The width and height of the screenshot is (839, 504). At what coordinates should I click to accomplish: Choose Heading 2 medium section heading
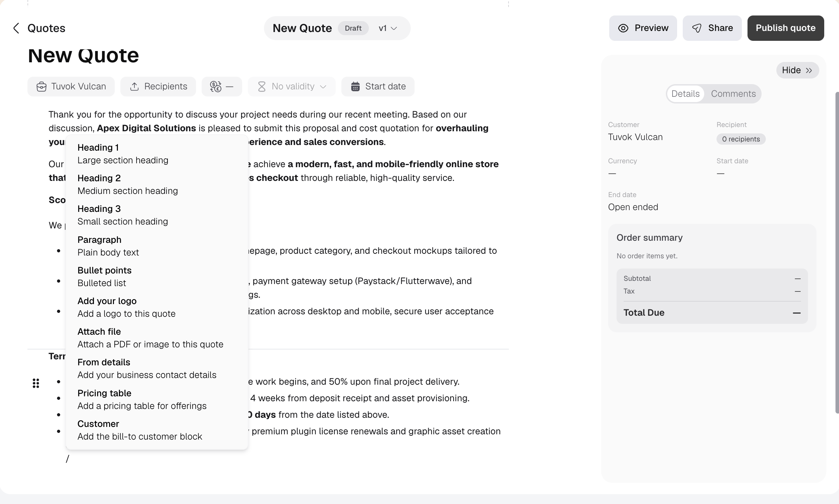tap(157, 184)
